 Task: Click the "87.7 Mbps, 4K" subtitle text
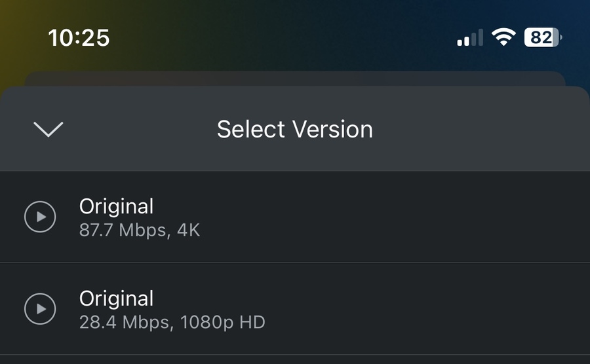tap(139, 230)
